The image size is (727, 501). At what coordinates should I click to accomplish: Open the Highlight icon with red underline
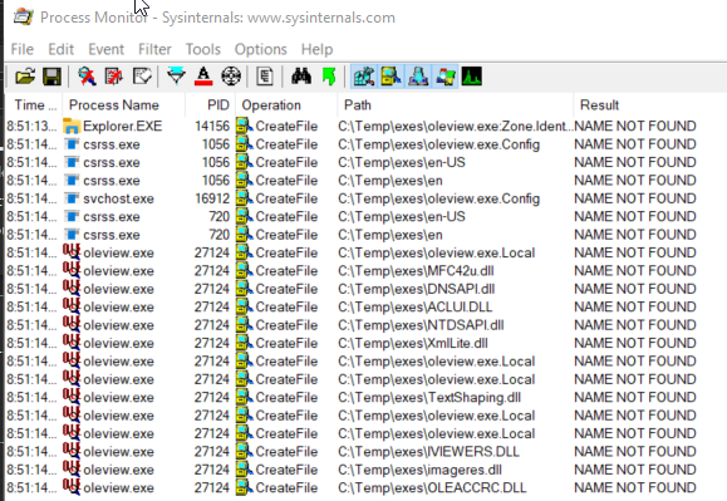(x=204, y=76)
